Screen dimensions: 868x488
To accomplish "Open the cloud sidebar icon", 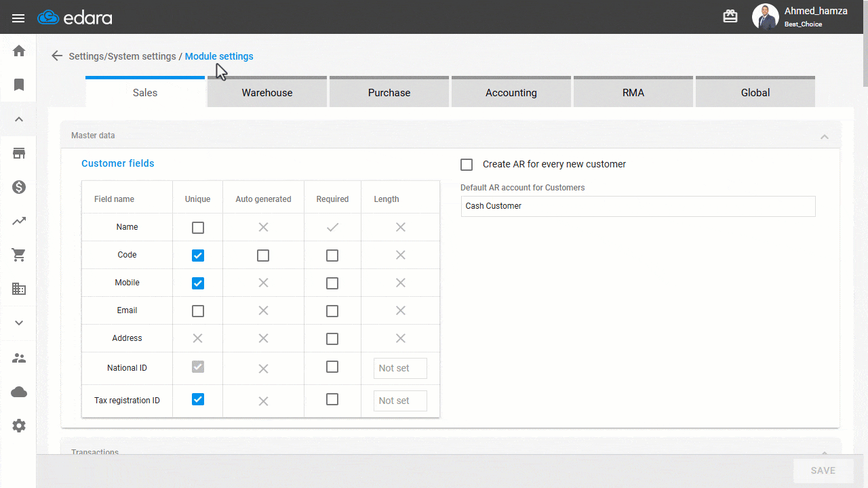I will tap(19, 392).
